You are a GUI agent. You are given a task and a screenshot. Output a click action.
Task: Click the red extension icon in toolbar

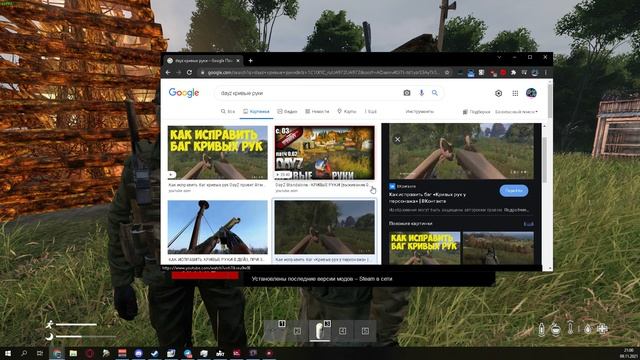pos(503,72)
